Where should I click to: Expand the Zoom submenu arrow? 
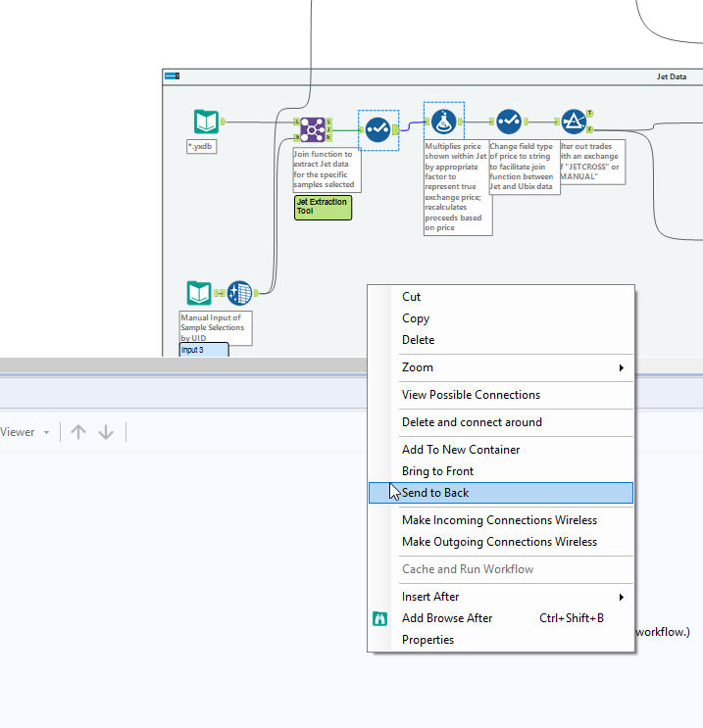point(621,367)
